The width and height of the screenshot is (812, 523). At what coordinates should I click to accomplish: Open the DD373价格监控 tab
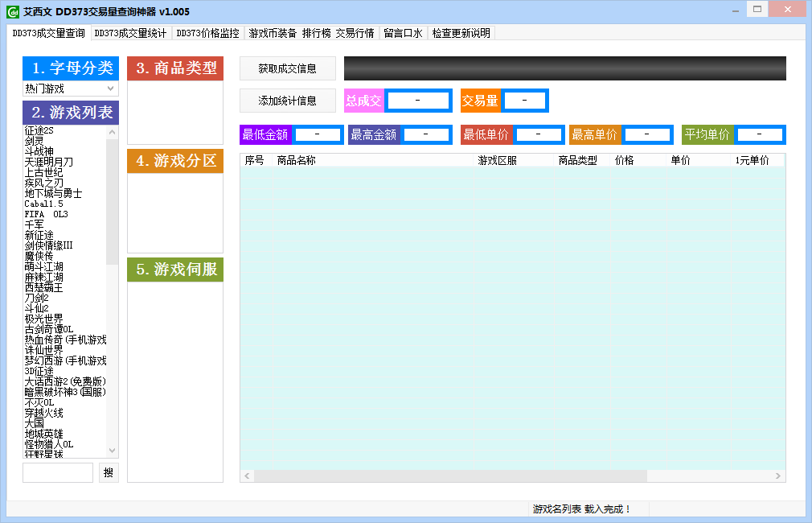click(x=207, y=33)
